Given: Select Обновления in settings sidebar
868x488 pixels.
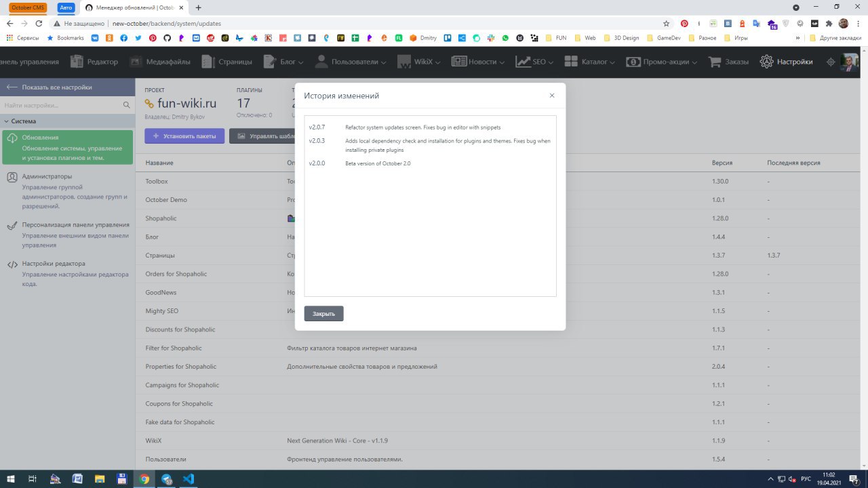Looking at the screenshot, I should (x=68, y=147).
